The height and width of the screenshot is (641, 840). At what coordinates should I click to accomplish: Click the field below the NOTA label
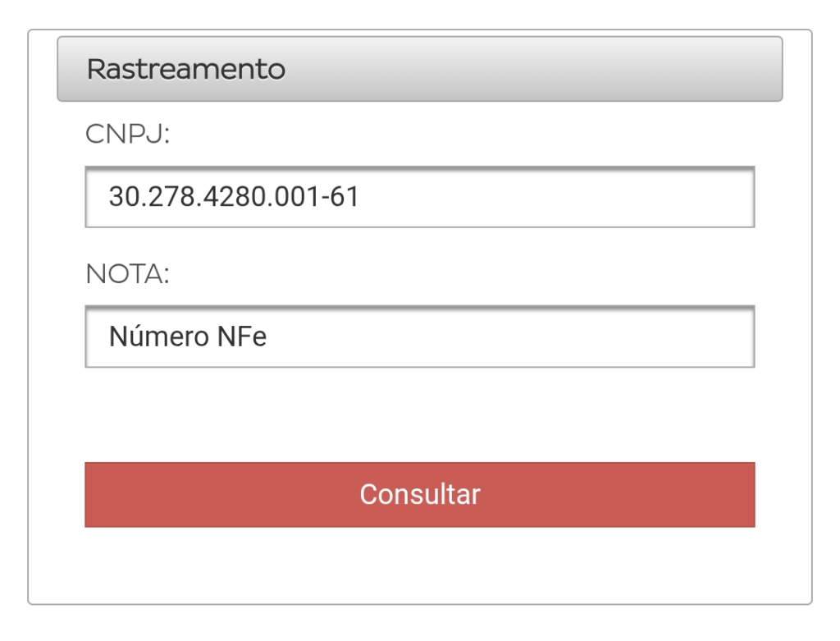tap(419, 337)
